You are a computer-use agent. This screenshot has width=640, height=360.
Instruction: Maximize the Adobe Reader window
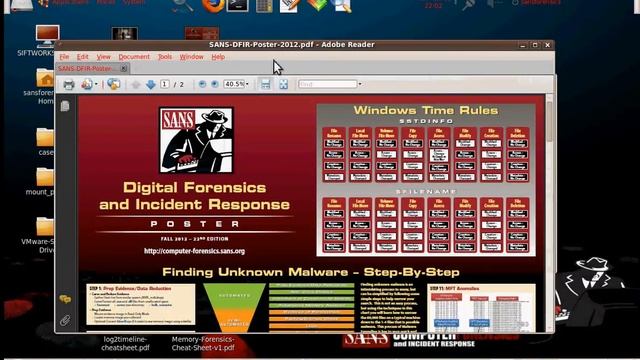[x=535, y=45]
